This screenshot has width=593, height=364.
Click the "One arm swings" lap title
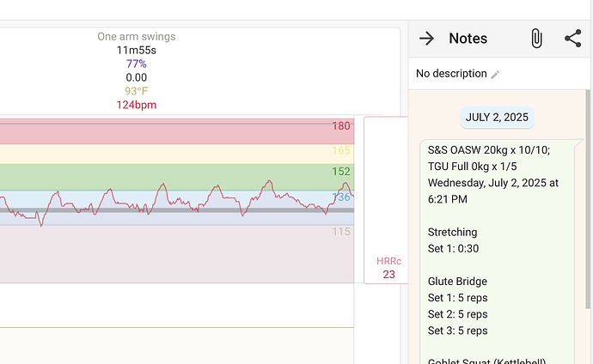tap(136, 37)
